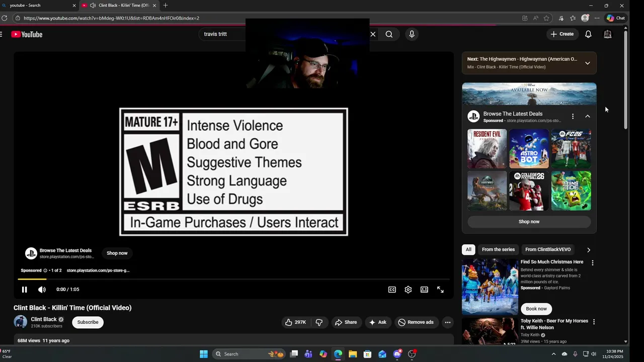Open Edge read aloud icon
Viewport: 644px width, 362px height.
[x=535, y=18]
